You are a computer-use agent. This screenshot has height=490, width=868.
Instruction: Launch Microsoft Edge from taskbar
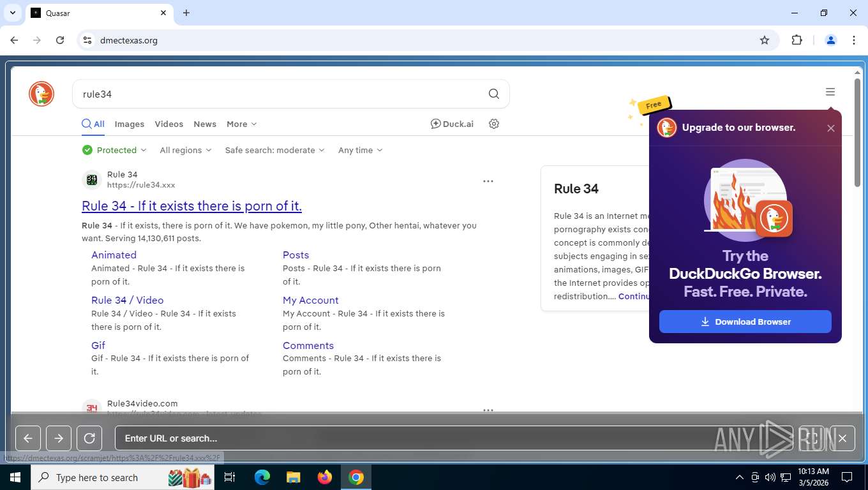pyautogui.click(x=262, y=477)
